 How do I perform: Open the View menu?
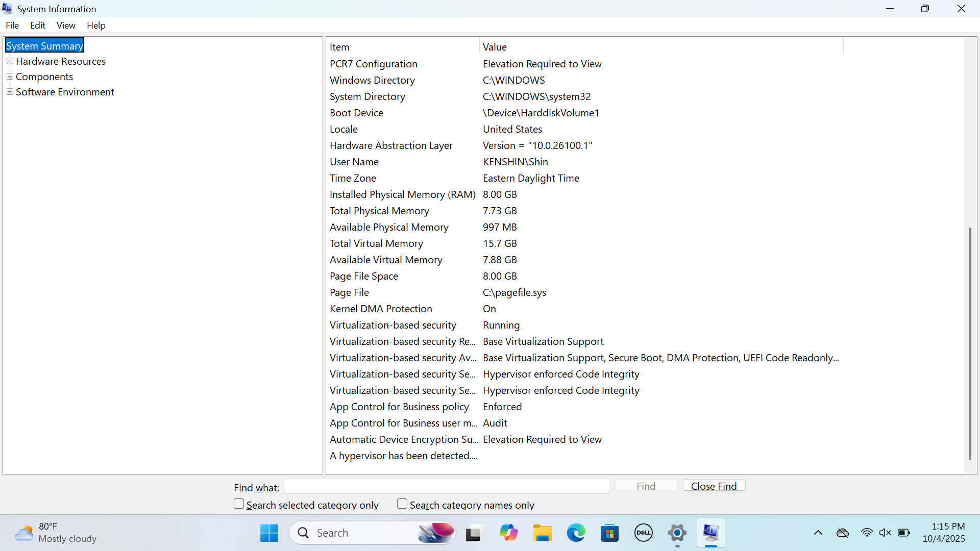click(x=66, y=25)
